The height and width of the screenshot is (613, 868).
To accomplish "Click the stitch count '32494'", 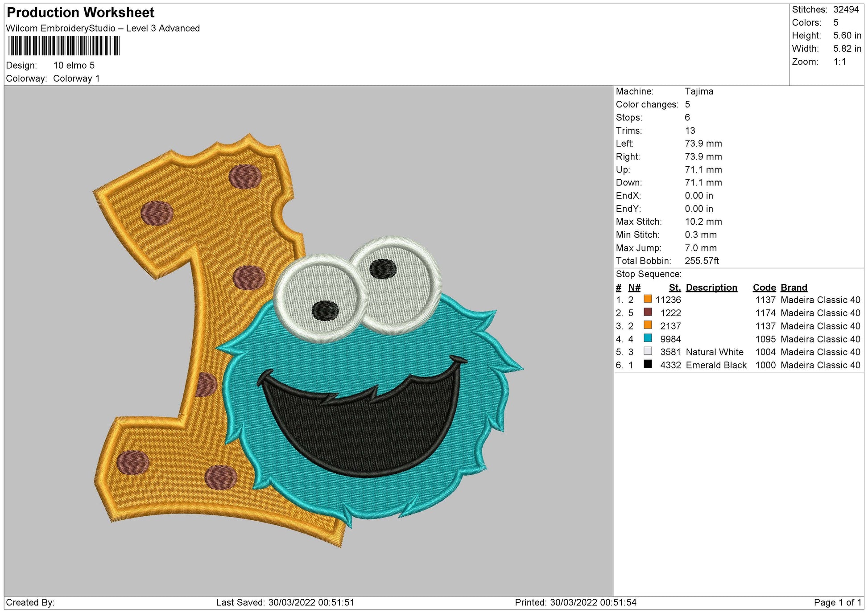I will pos(846,9).
